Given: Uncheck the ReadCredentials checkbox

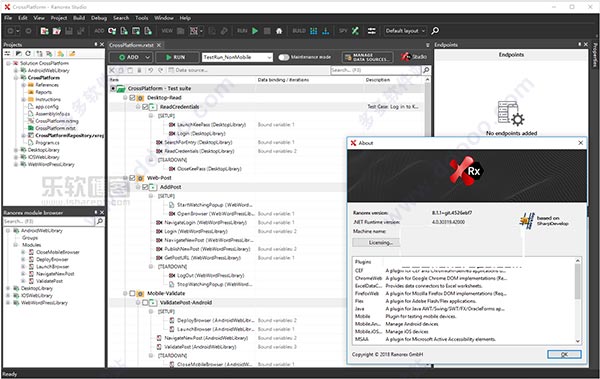Looking at the screenshot, I should pos(145,107).
